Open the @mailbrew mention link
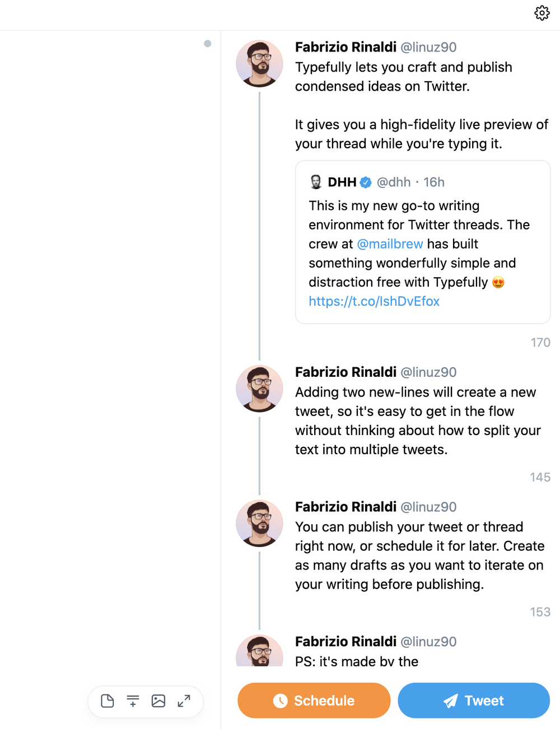 click(390, 244)
